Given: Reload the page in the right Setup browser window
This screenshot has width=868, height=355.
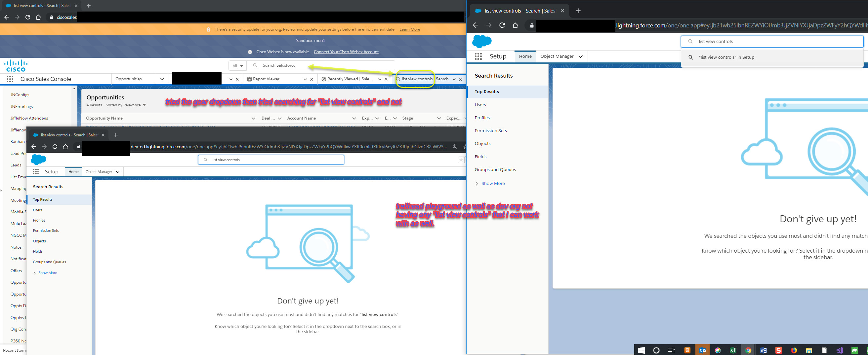Looking at the screenshot, I should [x=502, y=25].
